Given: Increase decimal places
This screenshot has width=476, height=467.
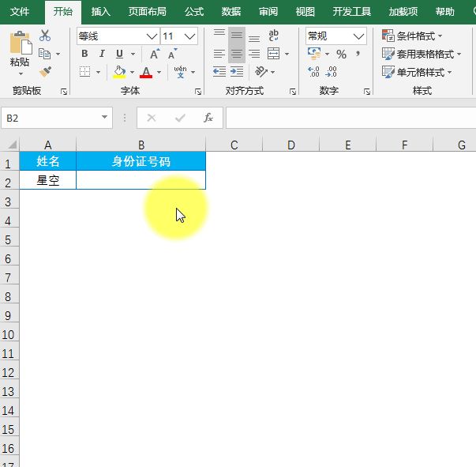Looking at the screenshot, I should (x=313, y=72).
